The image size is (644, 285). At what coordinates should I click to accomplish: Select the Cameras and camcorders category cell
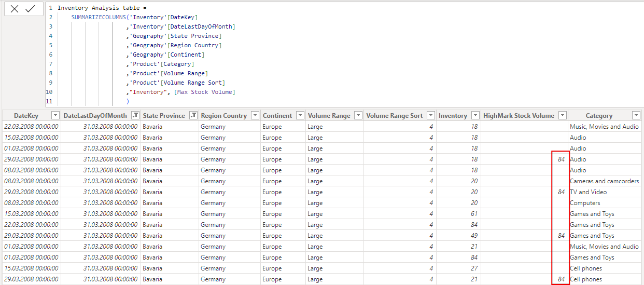[604, 181]
